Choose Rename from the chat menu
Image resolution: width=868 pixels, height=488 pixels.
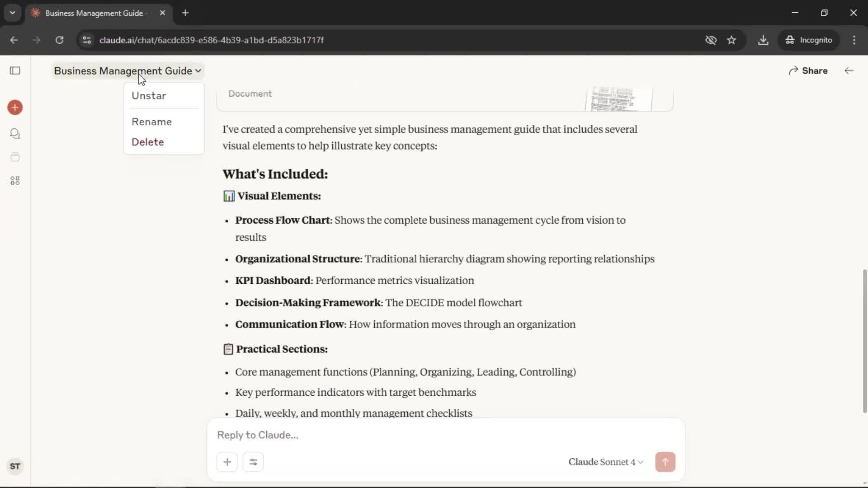pos(164,122)
